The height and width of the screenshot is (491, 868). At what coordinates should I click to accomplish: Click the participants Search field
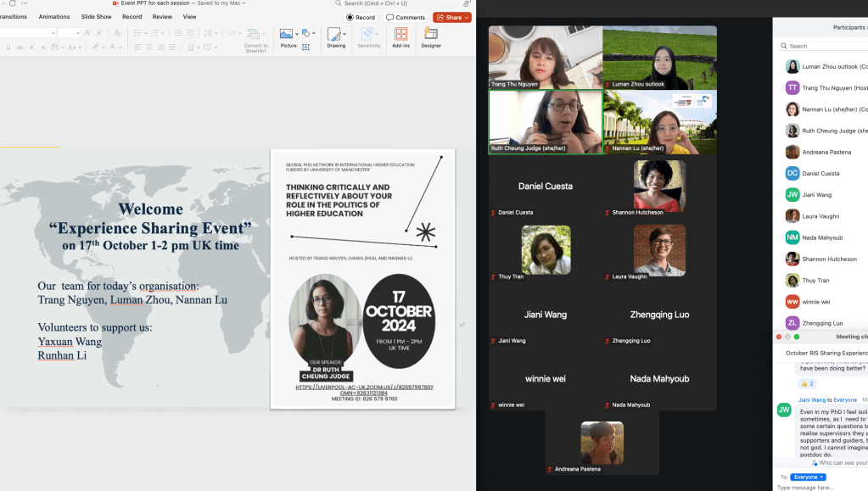tap(823, 46)
